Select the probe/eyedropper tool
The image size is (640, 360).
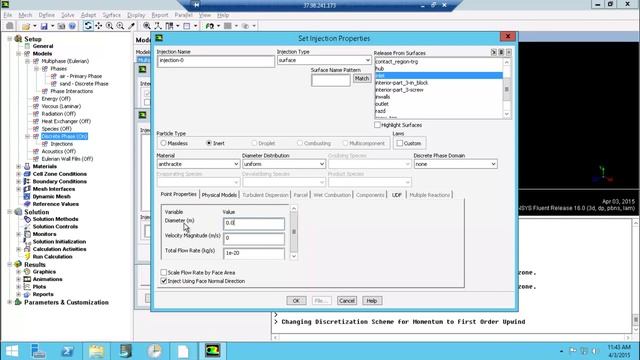[131, 26]
